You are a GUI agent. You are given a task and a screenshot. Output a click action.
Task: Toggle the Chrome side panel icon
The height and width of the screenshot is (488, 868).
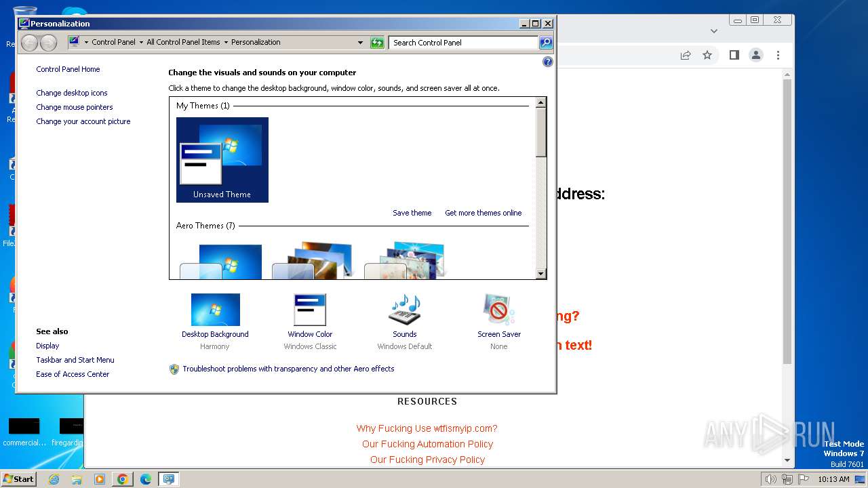coord(734,55)
